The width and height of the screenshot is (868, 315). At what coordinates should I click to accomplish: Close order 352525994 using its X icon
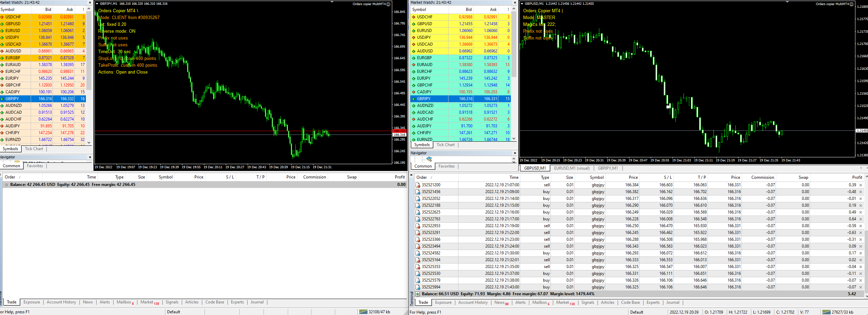(x=860, y=287)
